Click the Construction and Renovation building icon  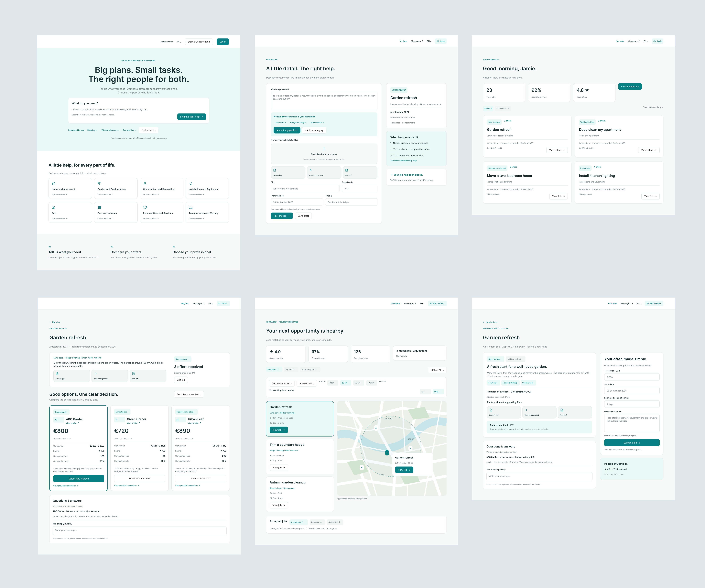point(145,183)
